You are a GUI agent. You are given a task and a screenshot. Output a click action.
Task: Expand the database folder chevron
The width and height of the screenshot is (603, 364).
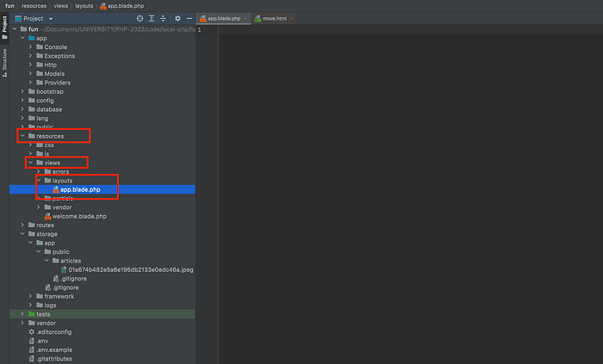(x=22, y=109)
